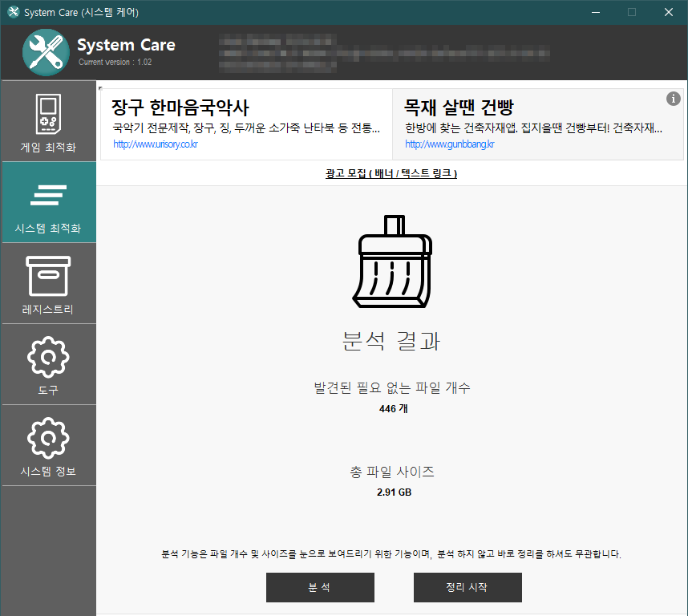Open the 도구 gear icon

click(x=48, y=356)
